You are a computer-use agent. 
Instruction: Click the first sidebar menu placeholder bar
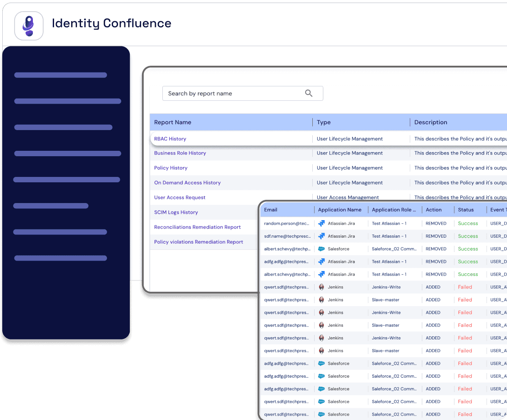tap(60, 75)
